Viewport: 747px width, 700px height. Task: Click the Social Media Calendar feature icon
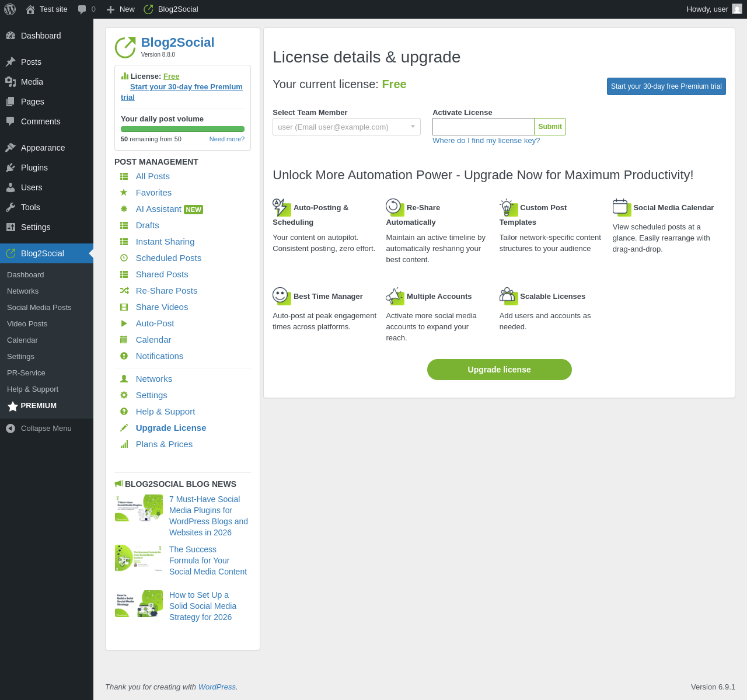(622, 207)
